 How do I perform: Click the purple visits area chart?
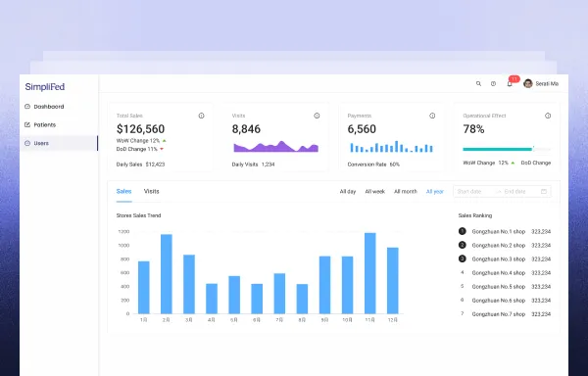[x=275, y=147]
